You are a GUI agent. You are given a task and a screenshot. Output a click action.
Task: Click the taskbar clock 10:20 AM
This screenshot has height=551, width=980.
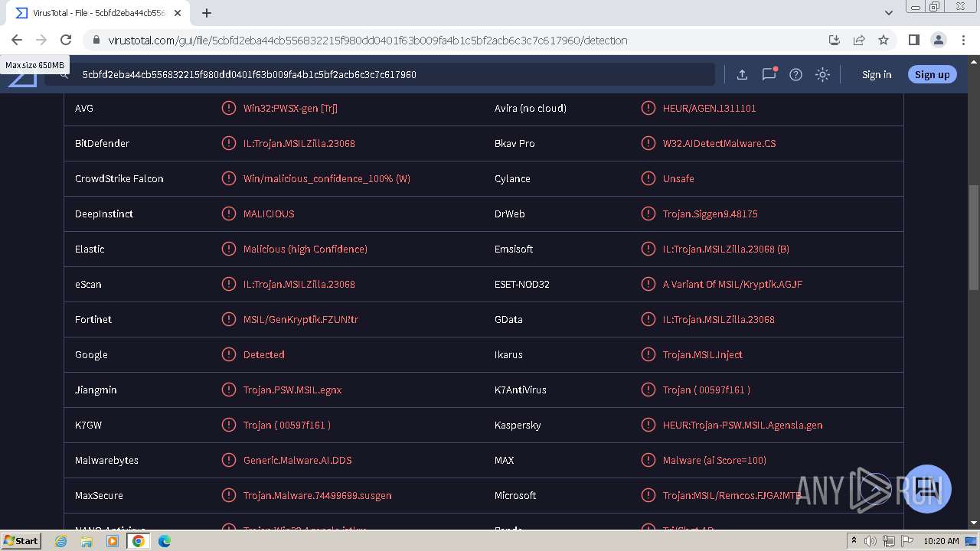tap(941, 541)
